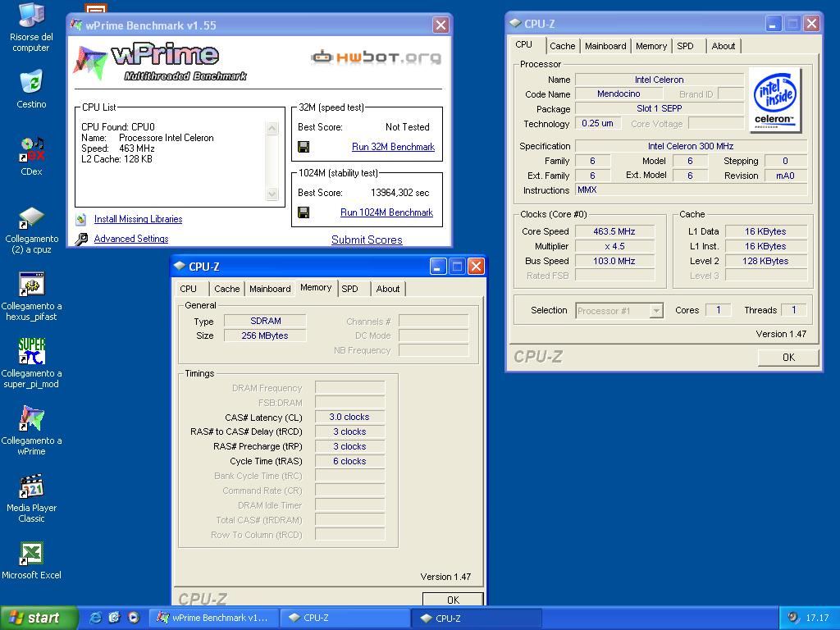Switch to CPU tab in memory CPU-Z window
840x630 pixels.
188,289
